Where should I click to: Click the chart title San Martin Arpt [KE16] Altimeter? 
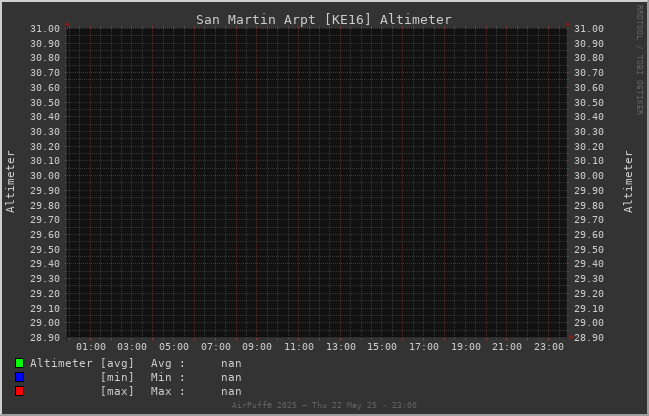324,19
